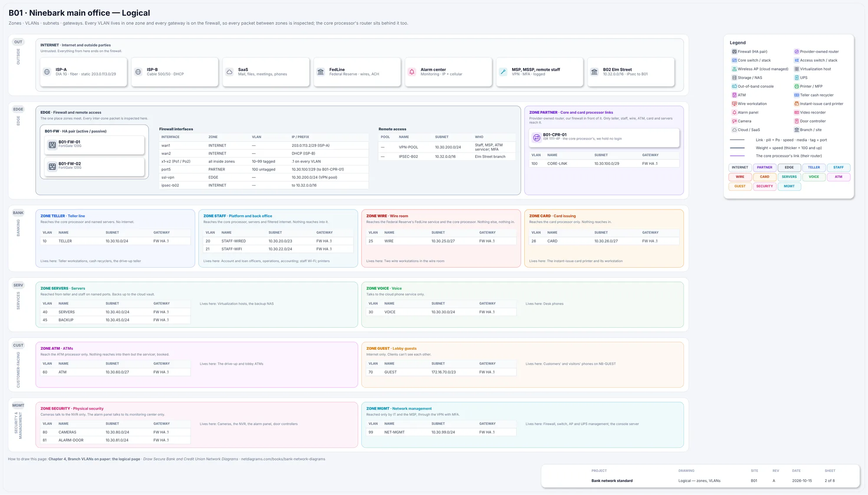Click the 10.30.100.0/29 CORE-LINK subnet cell
This screenshot has height=495, width=868.
[607, 164]
